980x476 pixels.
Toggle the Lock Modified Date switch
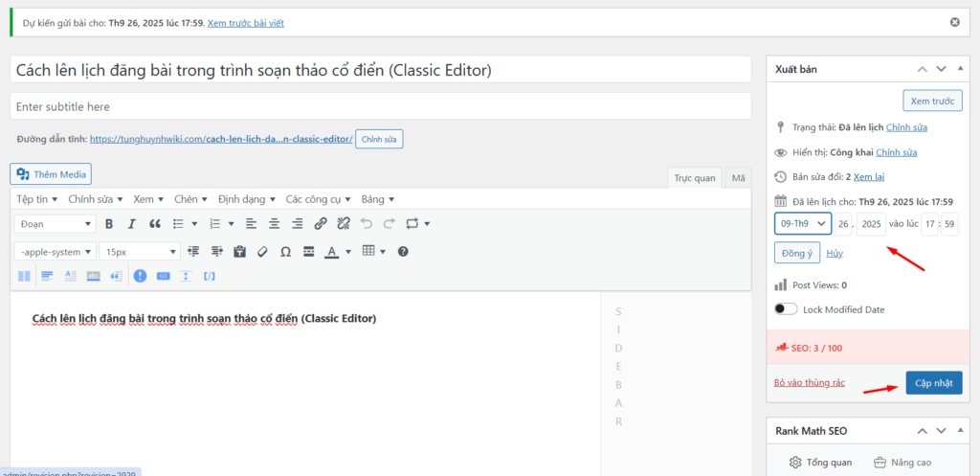(787, 309)
